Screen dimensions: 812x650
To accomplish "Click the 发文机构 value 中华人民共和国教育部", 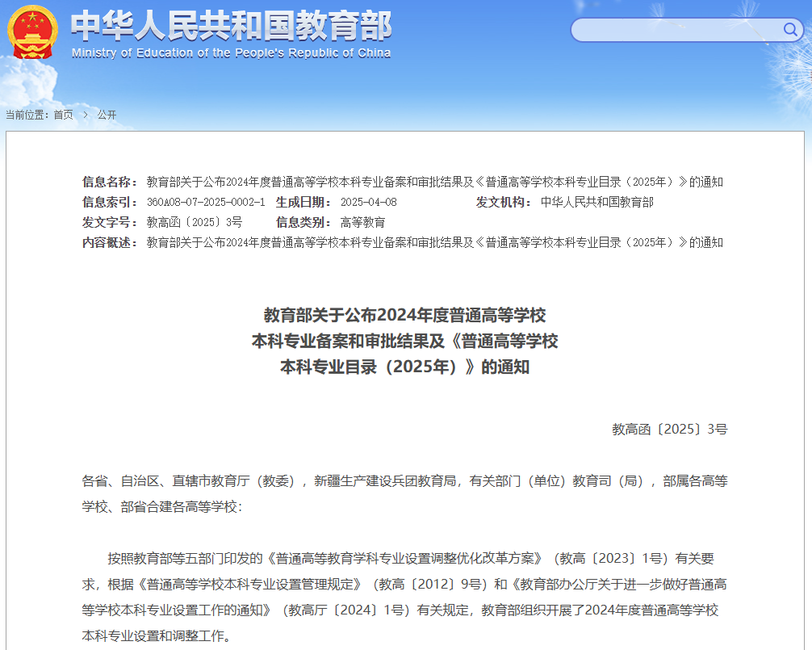I will 596,202.
